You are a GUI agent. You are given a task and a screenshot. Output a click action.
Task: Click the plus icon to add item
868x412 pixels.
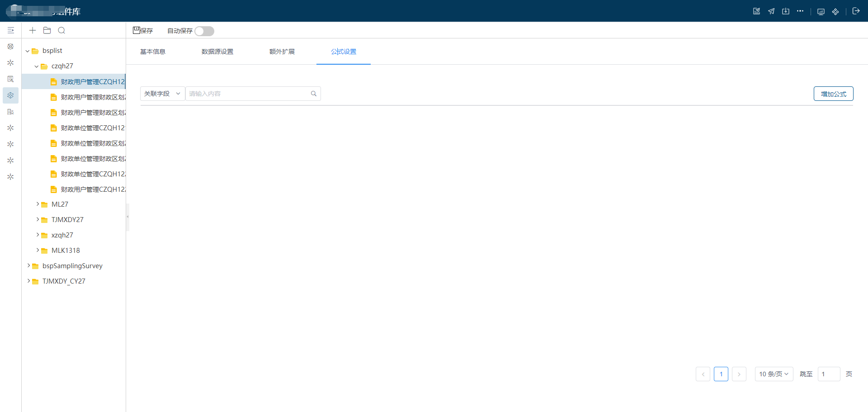33,30
